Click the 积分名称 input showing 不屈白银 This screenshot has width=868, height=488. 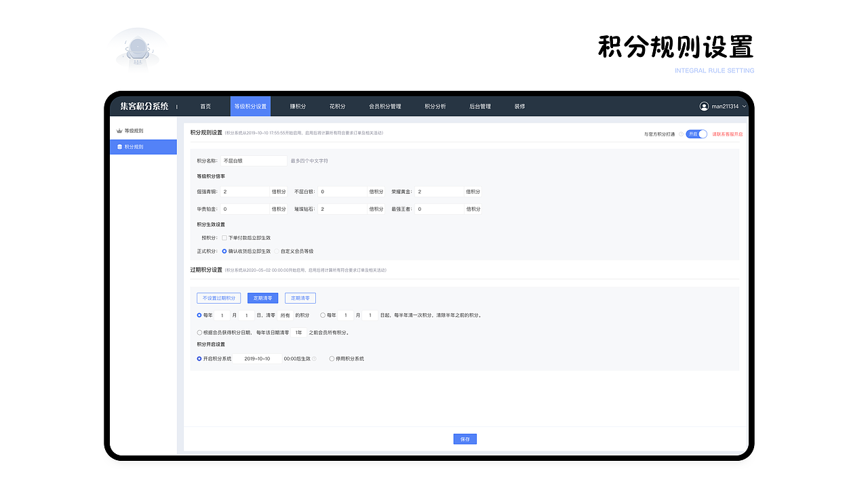tap(254, 160)
